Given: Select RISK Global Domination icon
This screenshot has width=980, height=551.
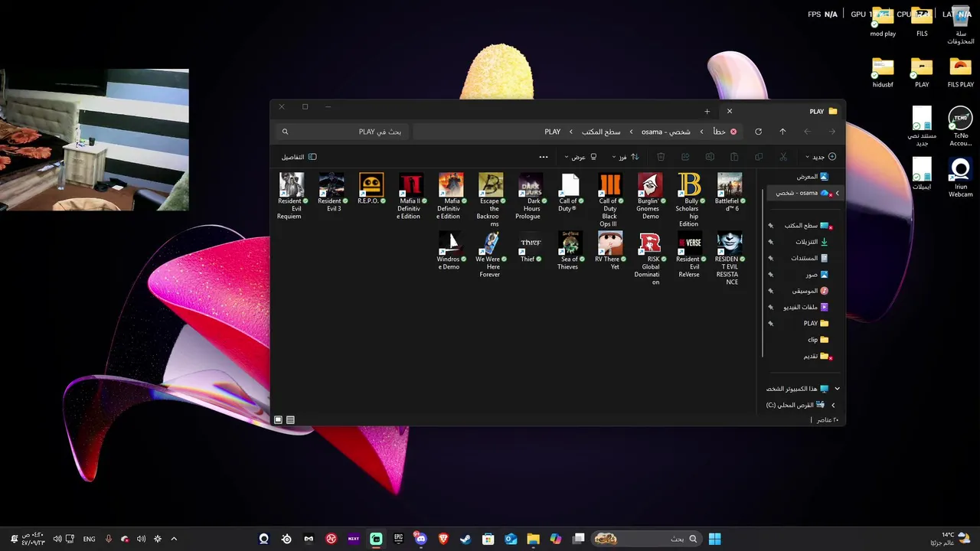Looking at the screenshot, I should (649, 258).
